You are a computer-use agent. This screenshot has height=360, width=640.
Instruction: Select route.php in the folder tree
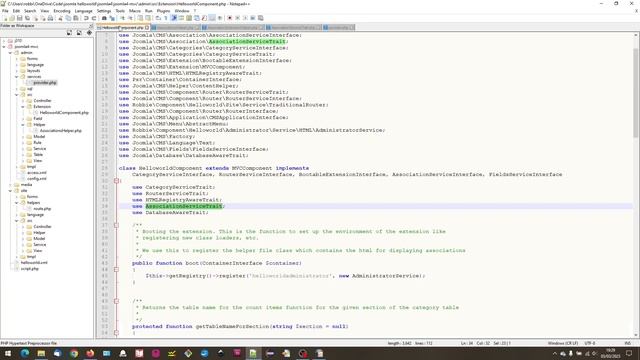tap(42, 209)
